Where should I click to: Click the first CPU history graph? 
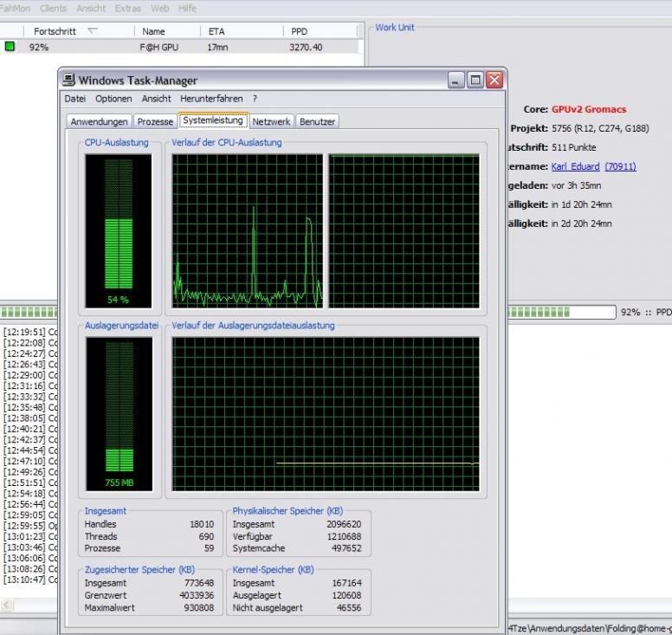point(248,231)
